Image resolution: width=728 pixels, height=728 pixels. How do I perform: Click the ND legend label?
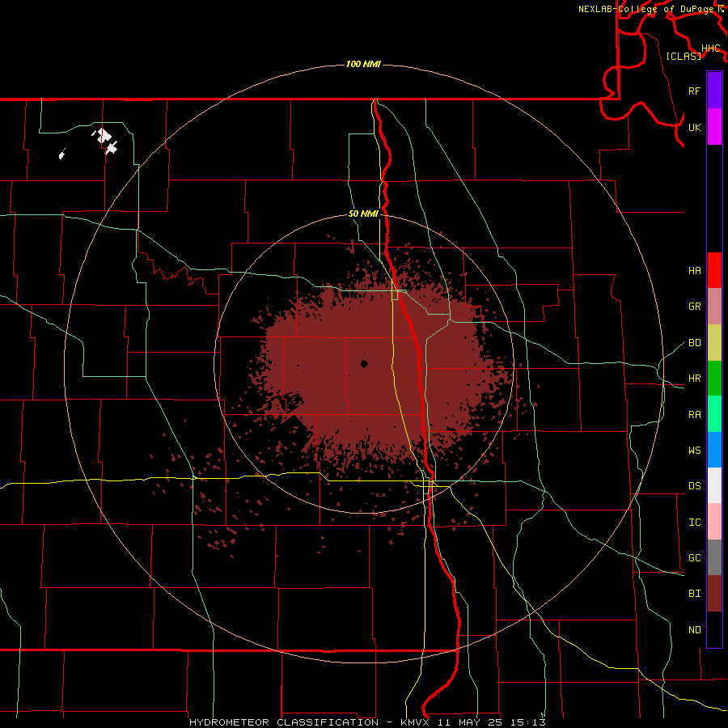pos(694,630)
